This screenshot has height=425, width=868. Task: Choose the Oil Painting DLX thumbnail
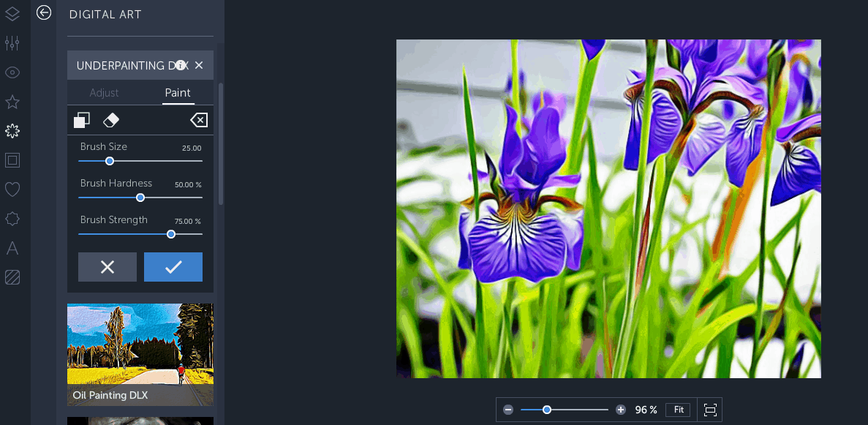click(x=140, y=355)
